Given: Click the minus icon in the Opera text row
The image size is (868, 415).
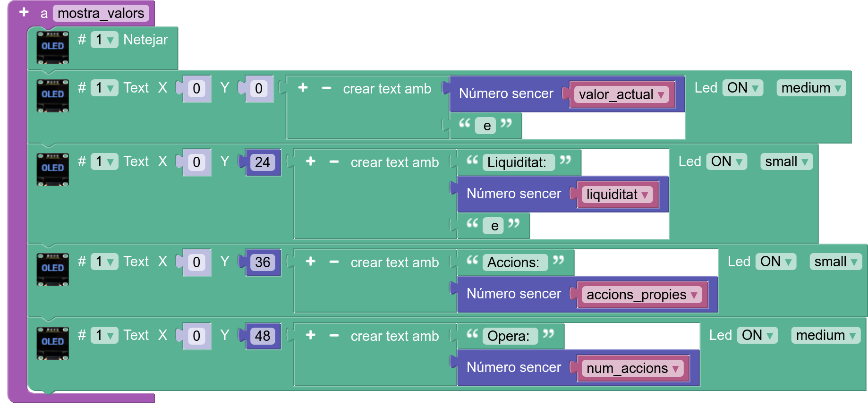Looking at the screenshot, I should (x=334, y=336).
